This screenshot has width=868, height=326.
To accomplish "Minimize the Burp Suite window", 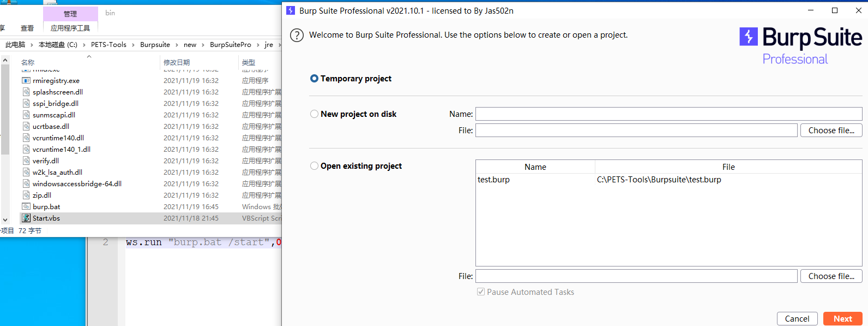I will point(811,10).
